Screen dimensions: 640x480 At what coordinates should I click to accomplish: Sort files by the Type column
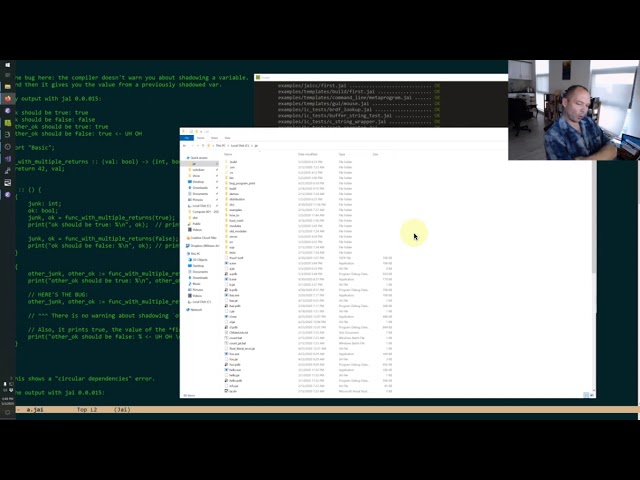(342, 154)
